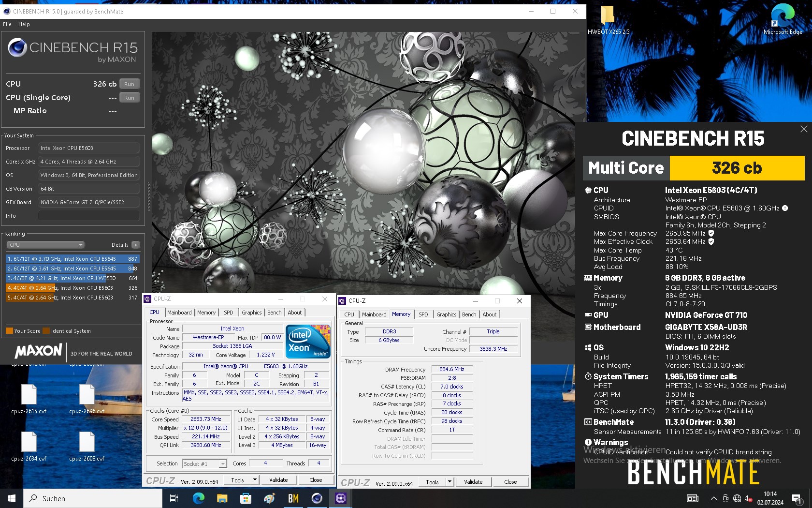Switch to CPU-Z taskbar icon
Image resolution: width=812 pixels, height=508 pixels.
pos(341,498)
